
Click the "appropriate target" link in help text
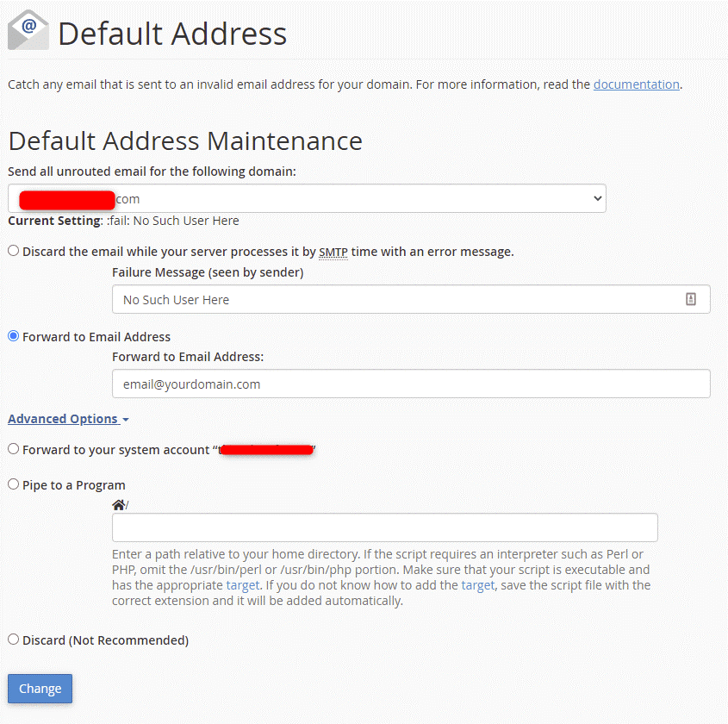[x=242, y=585]
